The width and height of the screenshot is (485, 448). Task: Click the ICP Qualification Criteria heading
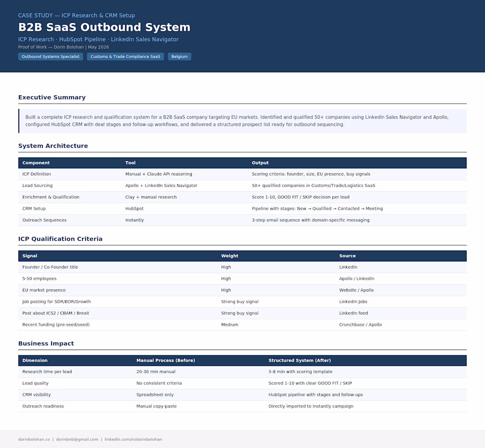pos(60,239)
